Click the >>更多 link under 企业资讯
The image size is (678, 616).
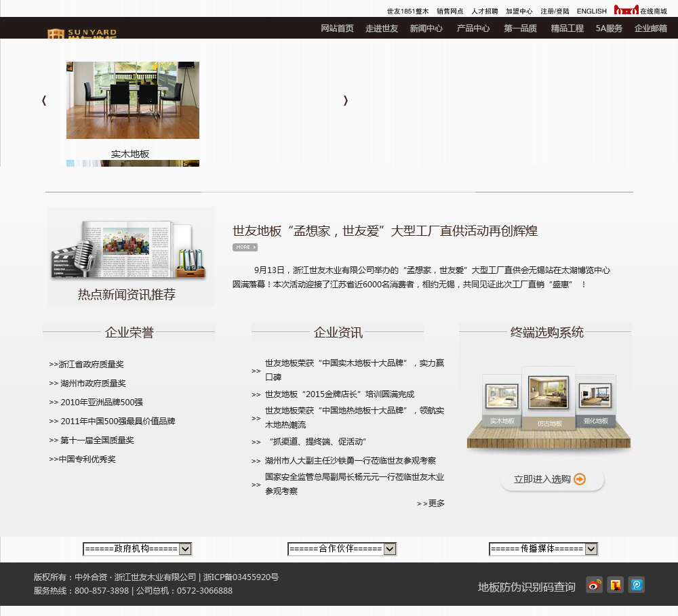[431, 504]
